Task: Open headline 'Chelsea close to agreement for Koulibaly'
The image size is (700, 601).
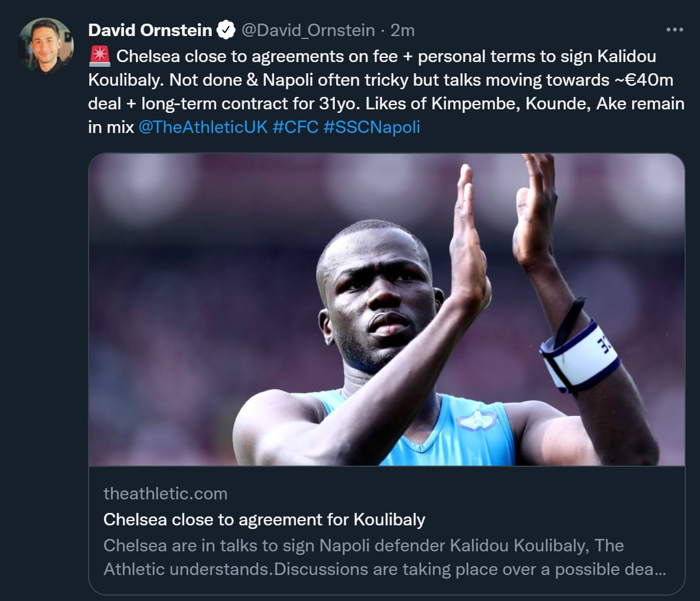Action: [264, 519]
